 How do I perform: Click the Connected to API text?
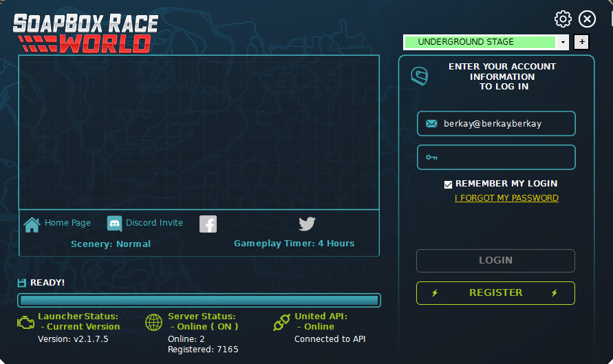[330, 339]
